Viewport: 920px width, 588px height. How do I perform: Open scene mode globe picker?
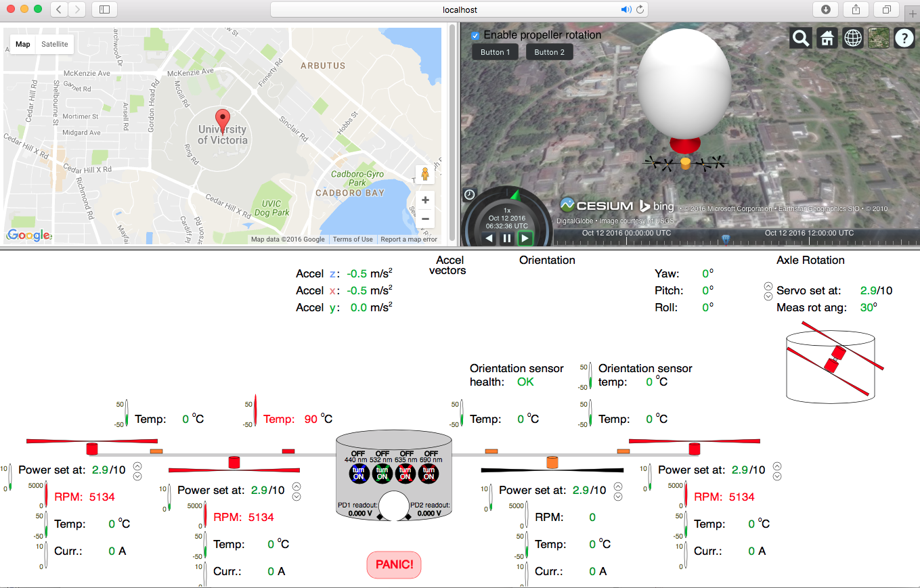coord(852,39)
